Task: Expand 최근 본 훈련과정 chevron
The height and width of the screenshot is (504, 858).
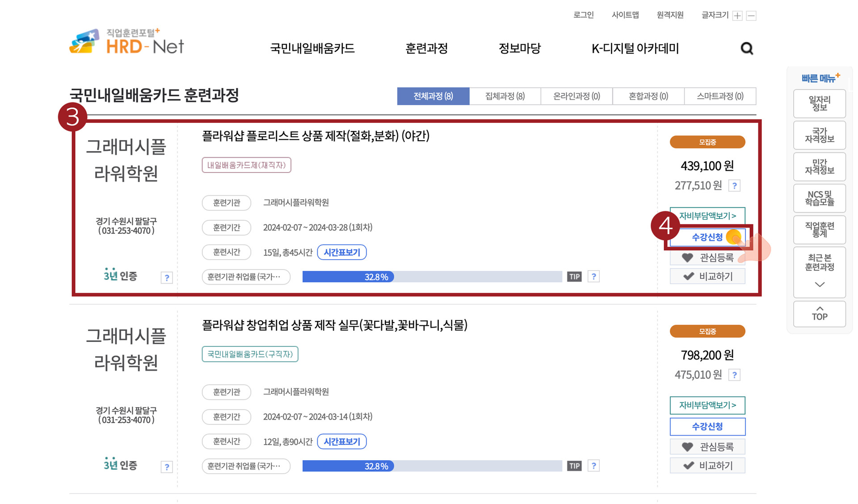Action: (x=819, y=285)
